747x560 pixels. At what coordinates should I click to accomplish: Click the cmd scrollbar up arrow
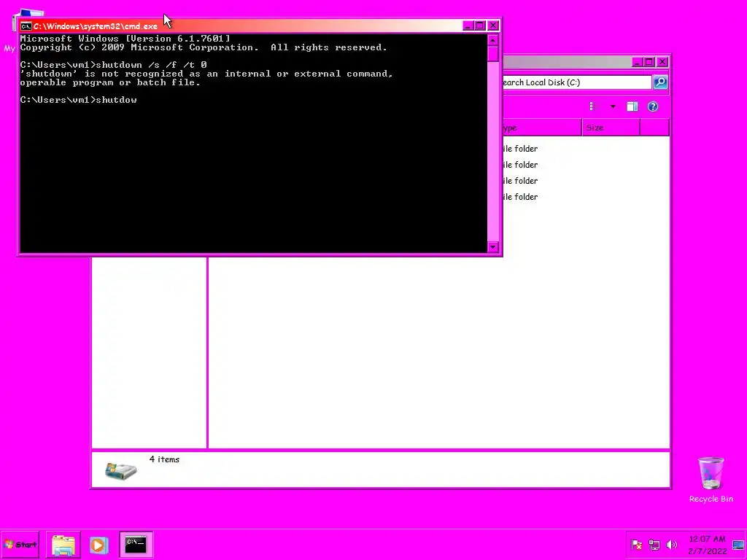click(493, 40)
